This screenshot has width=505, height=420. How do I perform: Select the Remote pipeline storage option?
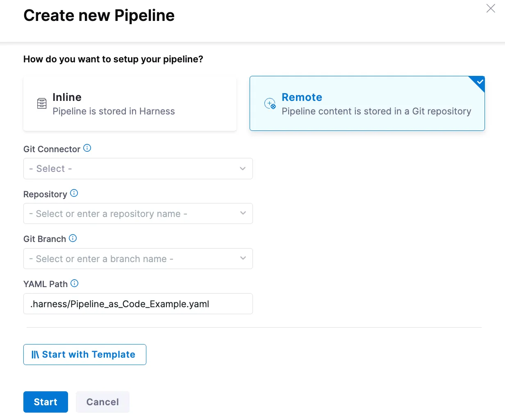pyautogui.click(x=367, y=103)
